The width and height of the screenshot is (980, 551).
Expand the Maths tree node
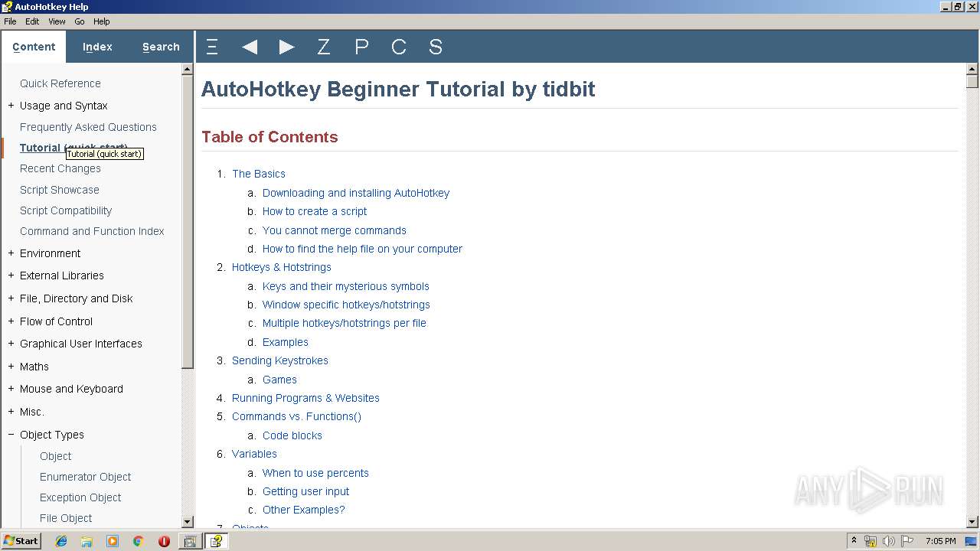[x=11, y=367]
